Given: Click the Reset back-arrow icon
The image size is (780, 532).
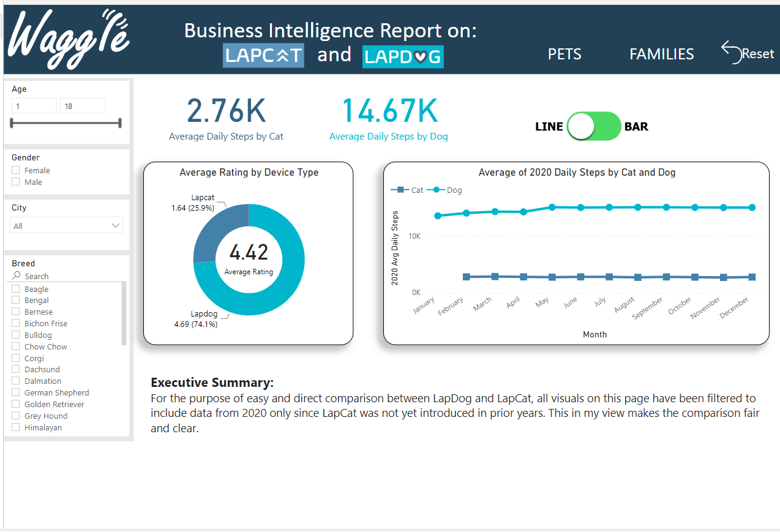Looking at the screenshot, I should coord(731,52).
